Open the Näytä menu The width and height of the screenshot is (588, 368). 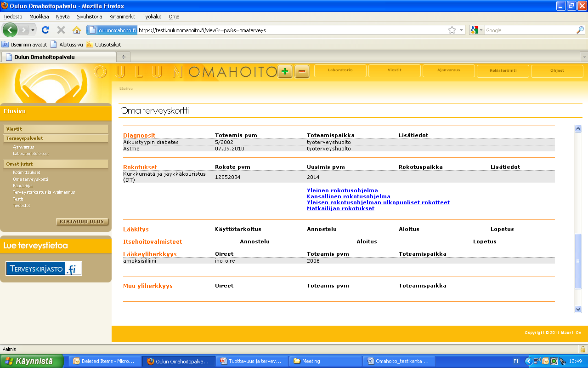coord(62,17)
